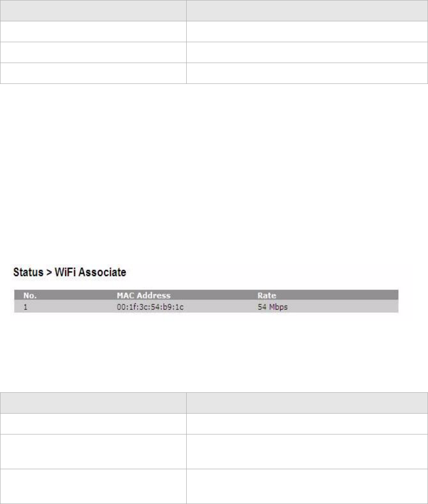The image size is (428, 504).
Task: Click top table last row right cell
Action: point(307,73)
